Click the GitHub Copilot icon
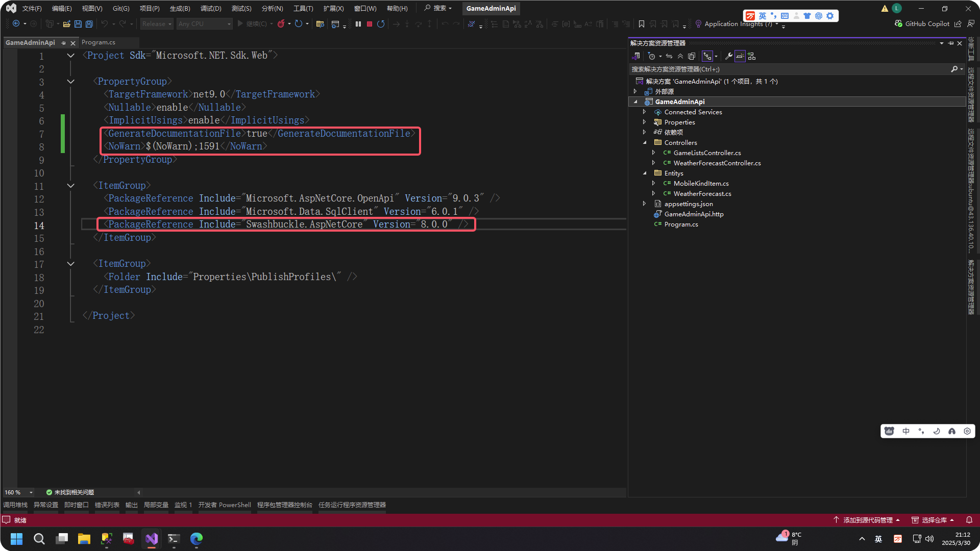Screen dimensions: 980x551 [899, 24]
